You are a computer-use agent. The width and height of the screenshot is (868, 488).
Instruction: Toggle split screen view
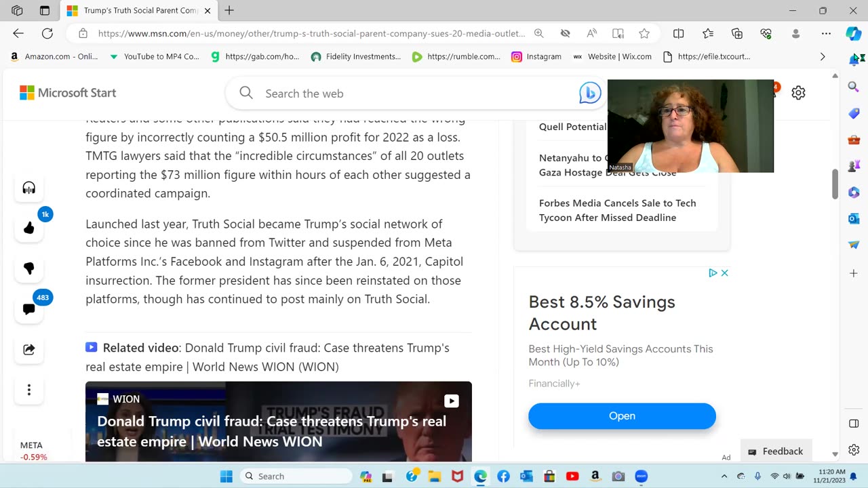[678, 33]
